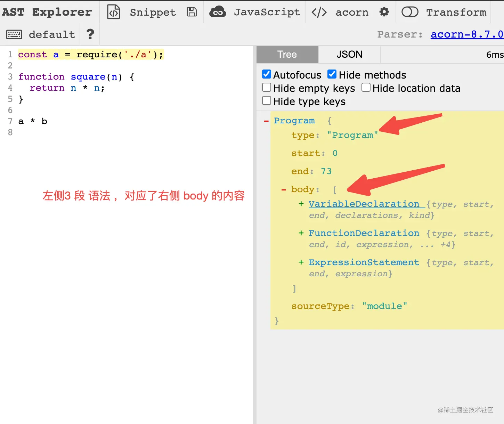The width and height of the screenshot is (504, 424).
Task: Click the save floppy disk icon
Action: click(192, 12)
